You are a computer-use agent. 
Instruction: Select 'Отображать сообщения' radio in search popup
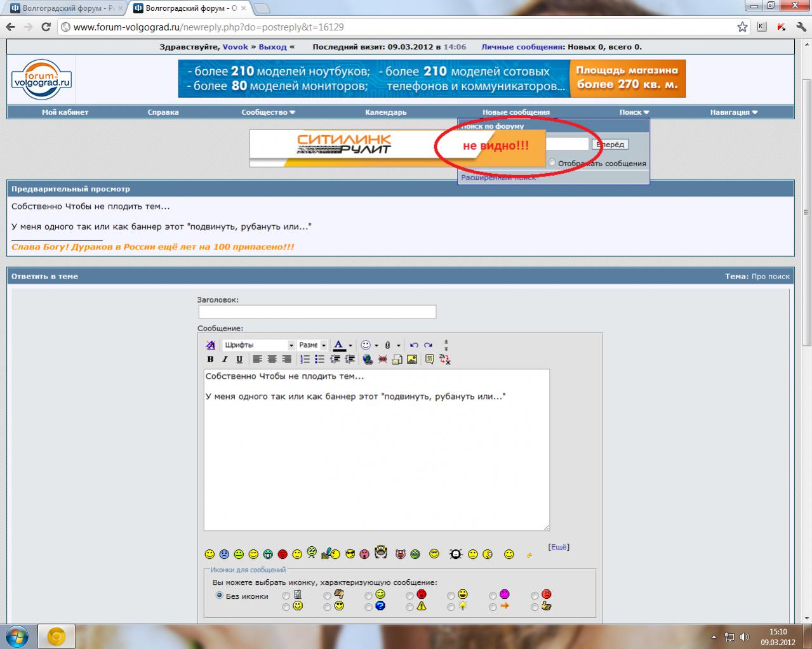coord(552,162)
